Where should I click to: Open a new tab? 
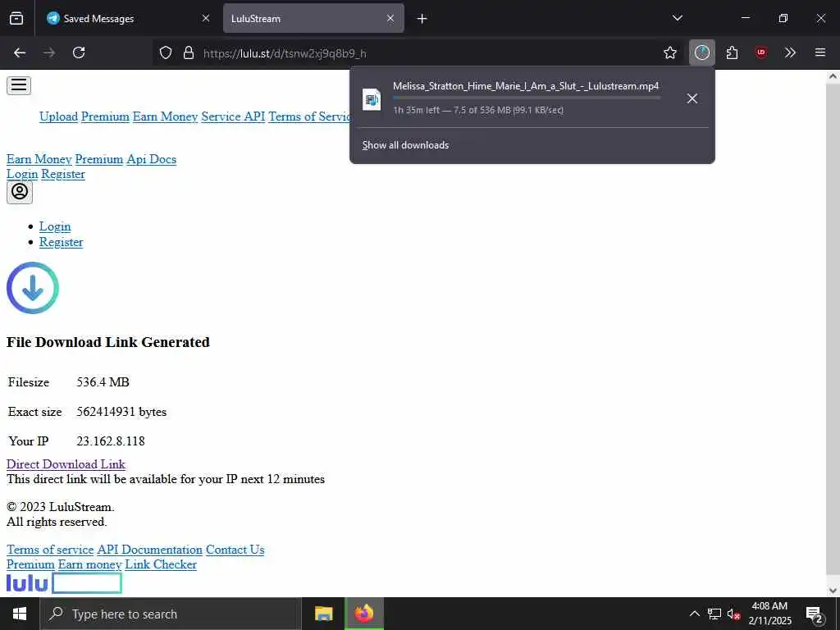(422, 19)
